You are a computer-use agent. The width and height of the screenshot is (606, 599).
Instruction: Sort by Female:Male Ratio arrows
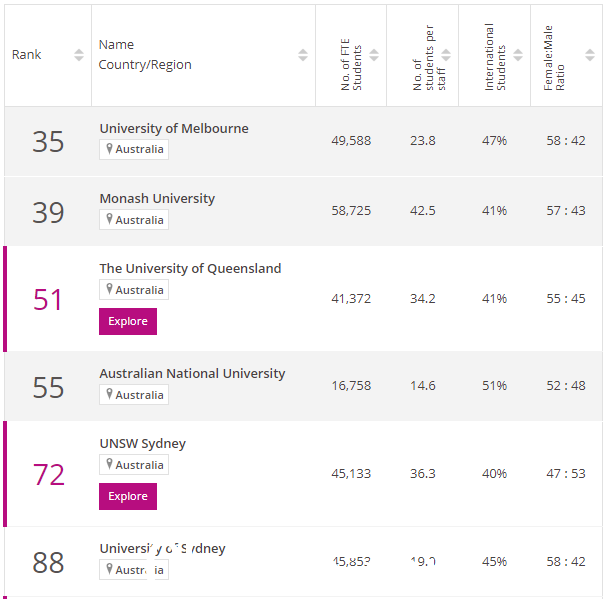coord(590,55)
